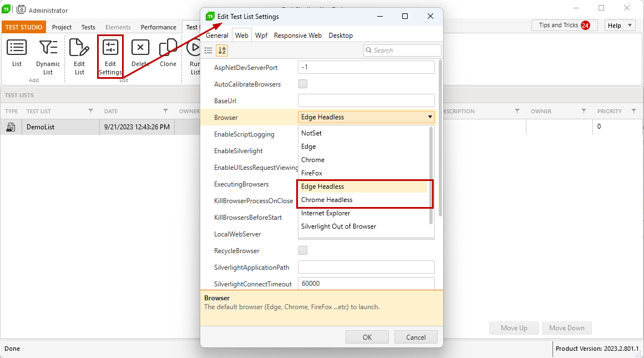Click the BaseUrl input field
This screenshot has width=644, height=358.
[366, 100]
